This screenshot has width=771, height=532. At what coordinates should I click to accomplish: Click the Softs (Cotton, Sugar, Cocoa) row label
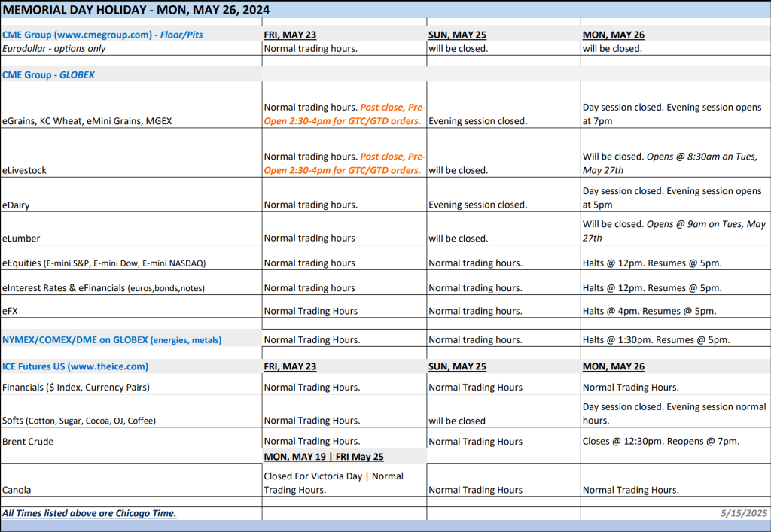[79, 421]
